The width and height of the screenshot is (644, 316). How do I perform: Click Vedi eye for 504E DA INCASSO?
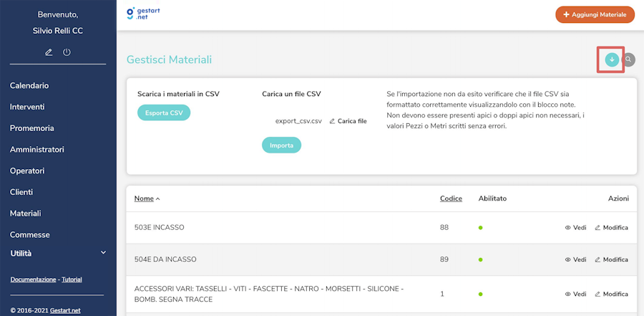pyautogui.click(x=575, y=259)
